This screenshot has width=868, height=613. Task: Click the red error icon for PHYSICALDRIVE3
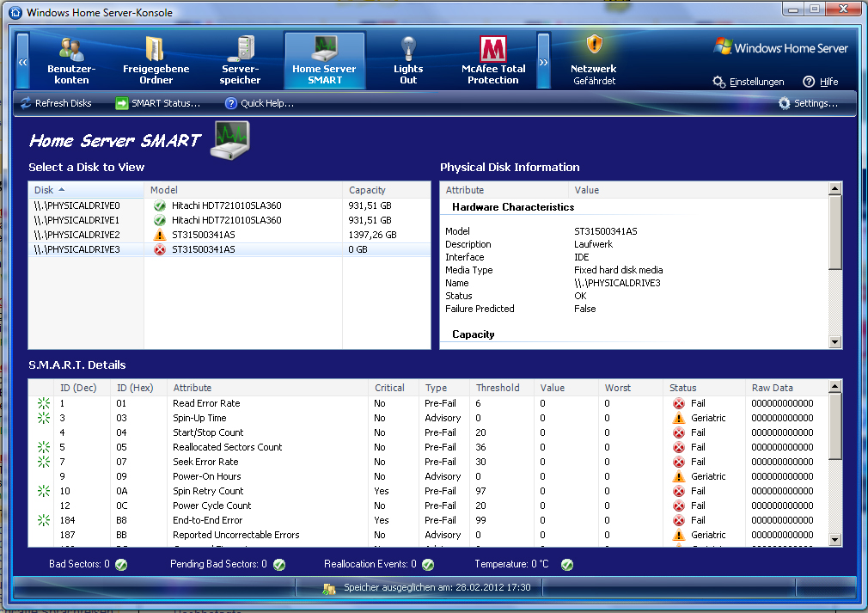(160, 249)
